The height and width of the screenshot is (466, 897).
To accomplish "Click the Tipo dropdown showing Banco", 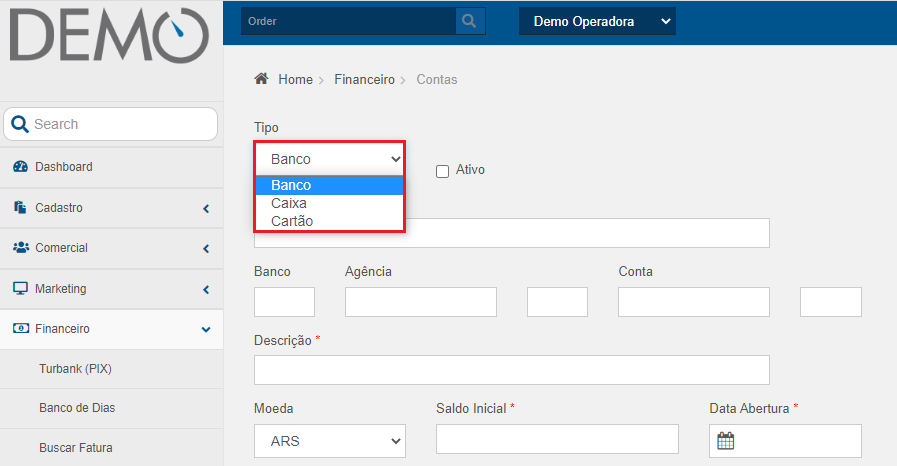I will coord(330,159).
